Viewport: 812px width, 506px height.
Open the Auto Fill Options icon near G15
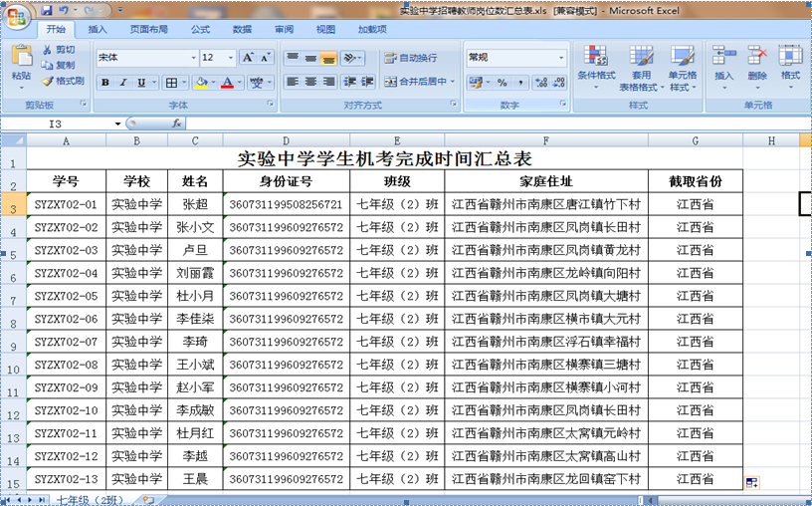pyautogui.click(x=751, y=483)
